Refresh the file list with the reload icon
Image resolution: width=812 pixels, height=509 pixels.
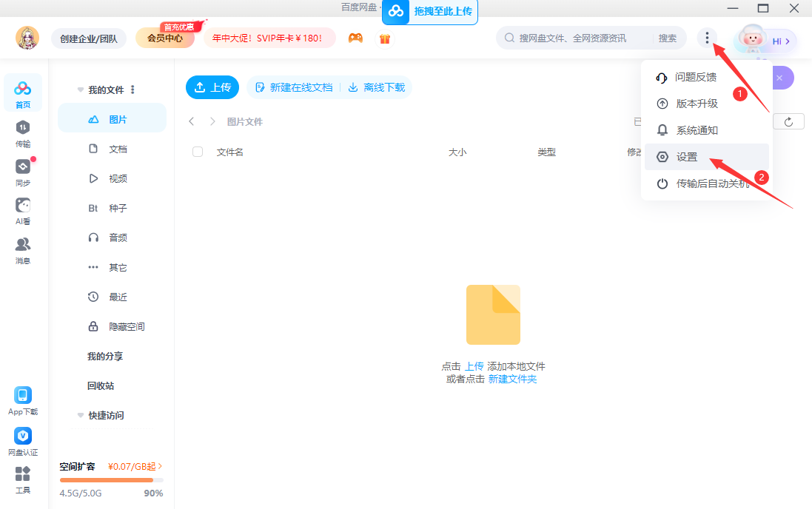tap(788, 121)
